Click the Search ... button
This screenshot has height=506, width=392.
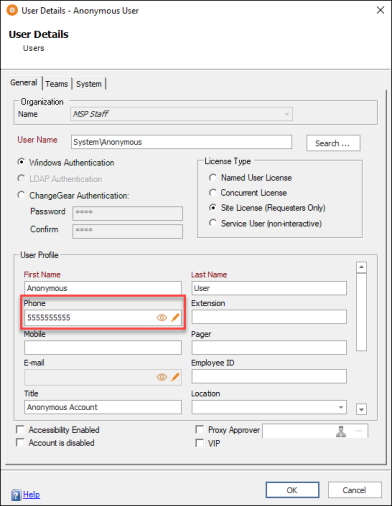click(x=333, y=143)
